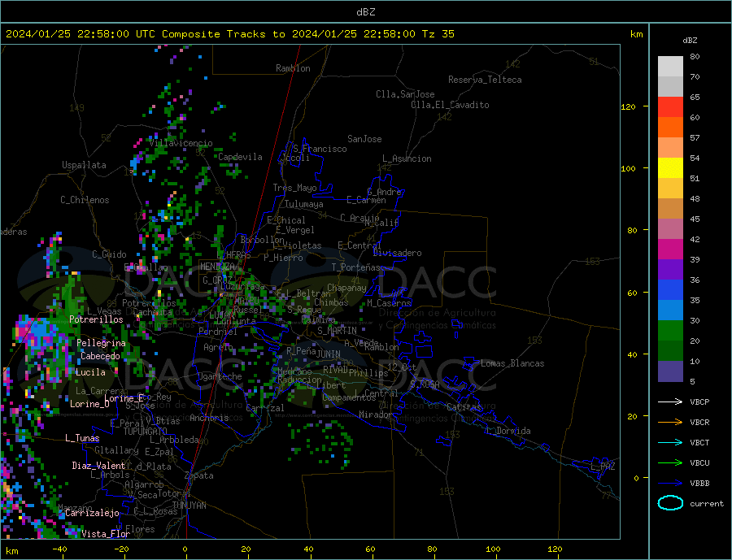The height and width of the screenshot is (560, 732).
Task: Click the L_Asuncion label
Action: coord(407,158)
